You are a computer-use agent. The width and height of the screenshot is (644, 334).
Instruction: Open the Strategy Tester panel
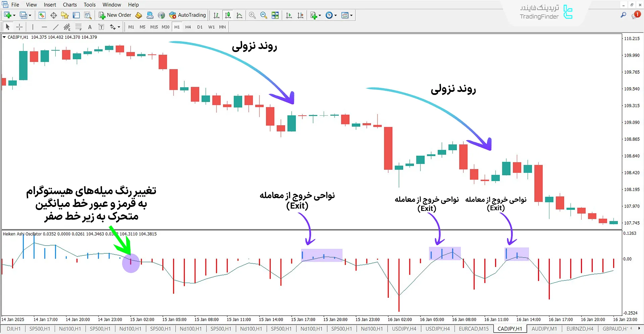88,15
